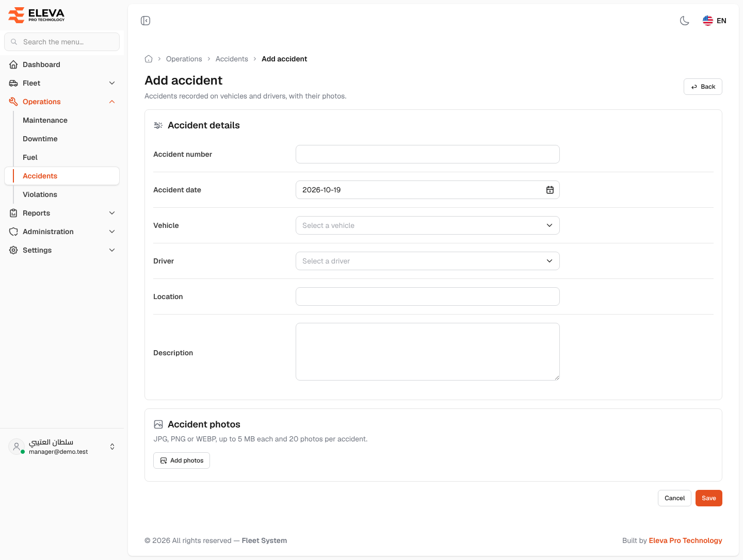Open the Select a vehicle dropdown
The width and height of the screenshot is (743, 560).
(x=428, y=225)
